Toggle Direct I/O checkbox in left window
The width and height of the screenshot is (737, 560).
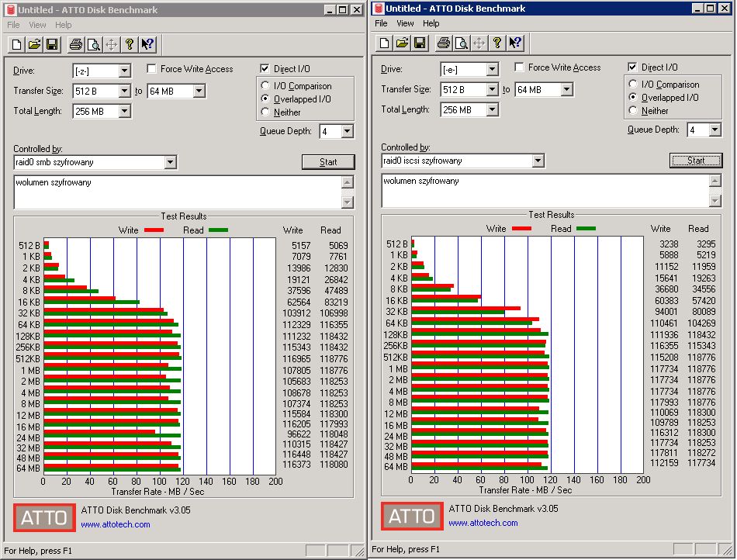265,68
